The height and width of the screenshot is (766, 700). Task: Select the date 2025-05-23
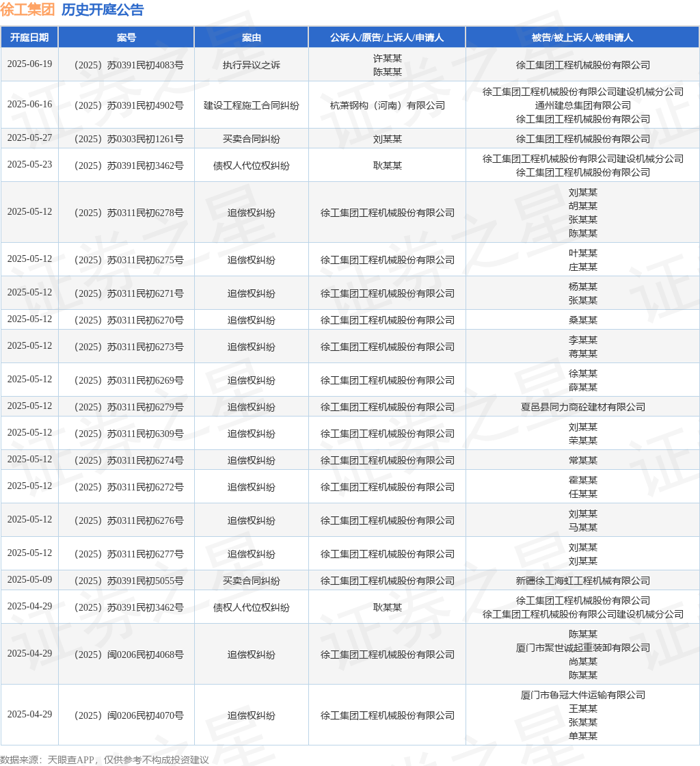pos(30,164)
